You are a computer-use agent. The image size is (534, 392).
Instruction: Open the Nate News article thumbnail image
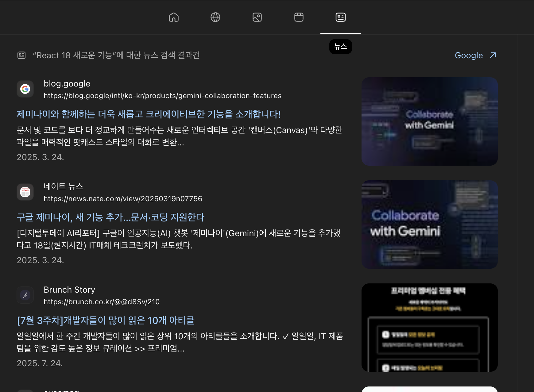(430, 225)
